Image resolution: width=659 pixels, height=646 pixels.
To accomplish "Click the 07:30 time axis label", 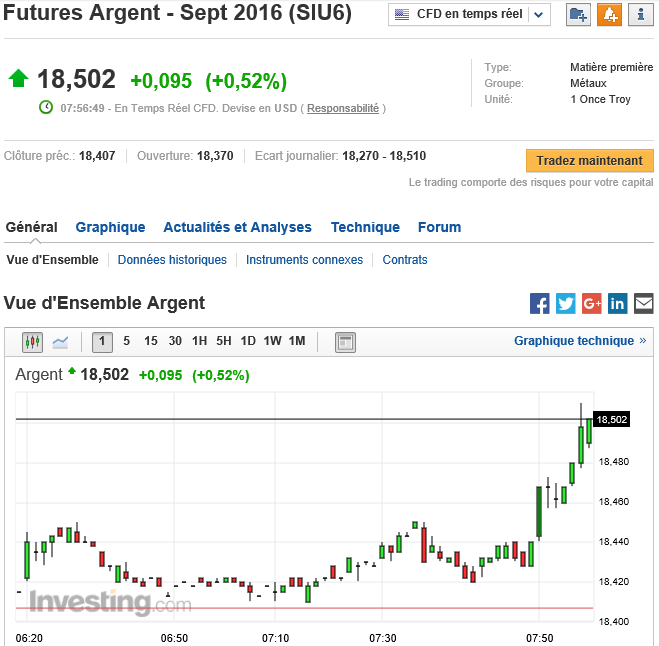I will [382, 638].
